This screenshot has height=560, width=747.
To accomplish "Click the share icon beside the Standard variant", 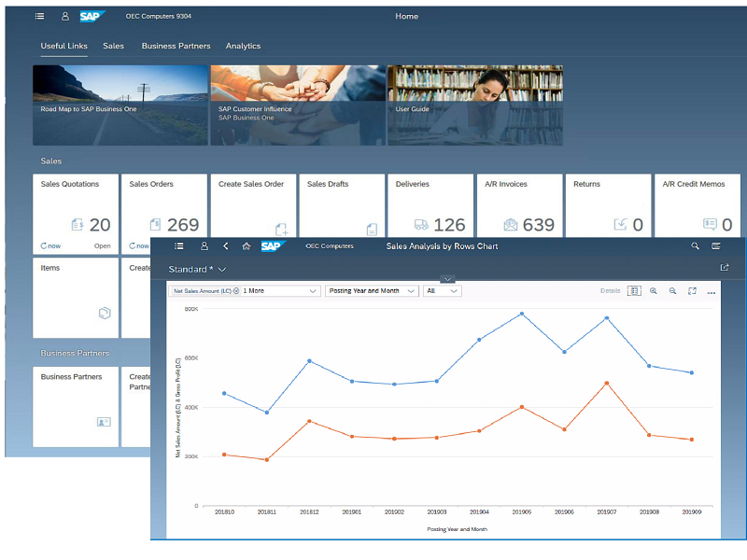I will (725, 268).
